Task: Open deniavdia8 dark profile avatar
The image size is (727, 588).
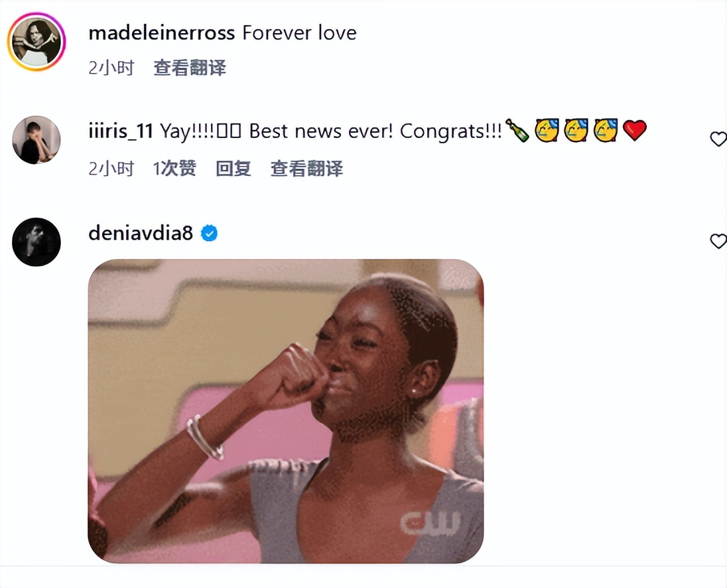Action: [36, 242]
